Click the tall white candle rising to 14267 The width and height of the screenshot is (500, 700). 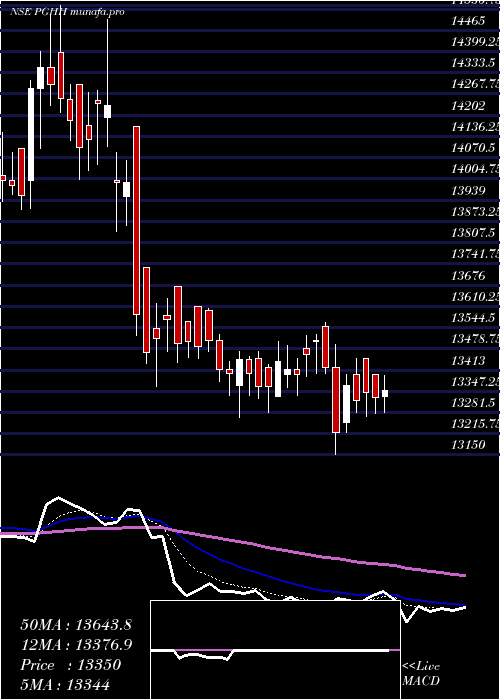31,134
